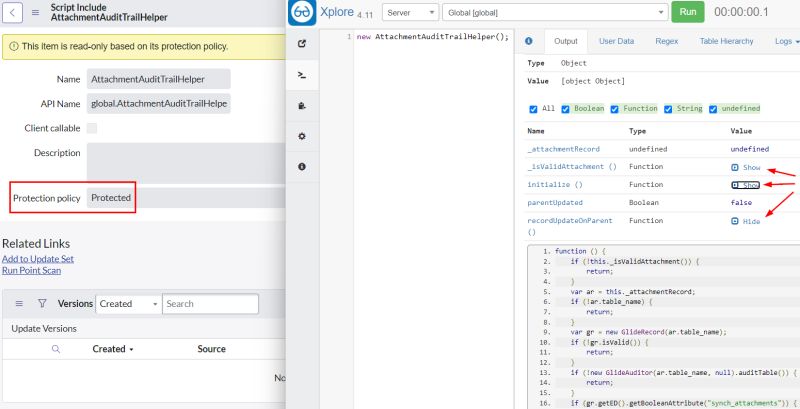Screen dimensions: 800x409
Task: Click the [object Object] value text
Action: tap(593, 81)
